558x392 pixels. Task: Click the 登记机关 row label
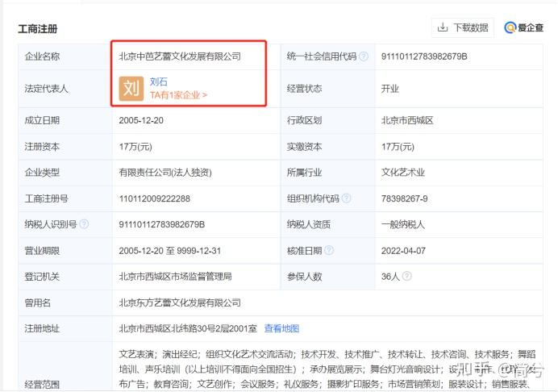pyautogui.click(x=42, y=277)
